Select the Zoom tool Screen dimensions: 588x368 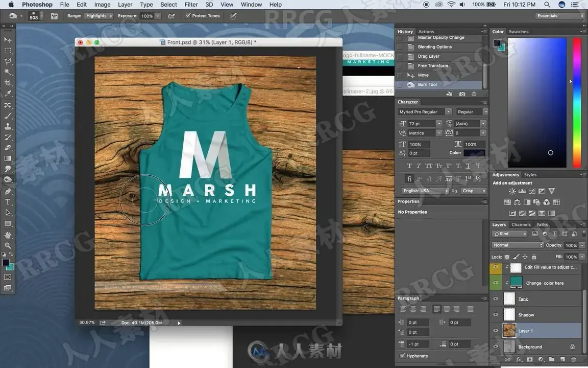[8, 245]
